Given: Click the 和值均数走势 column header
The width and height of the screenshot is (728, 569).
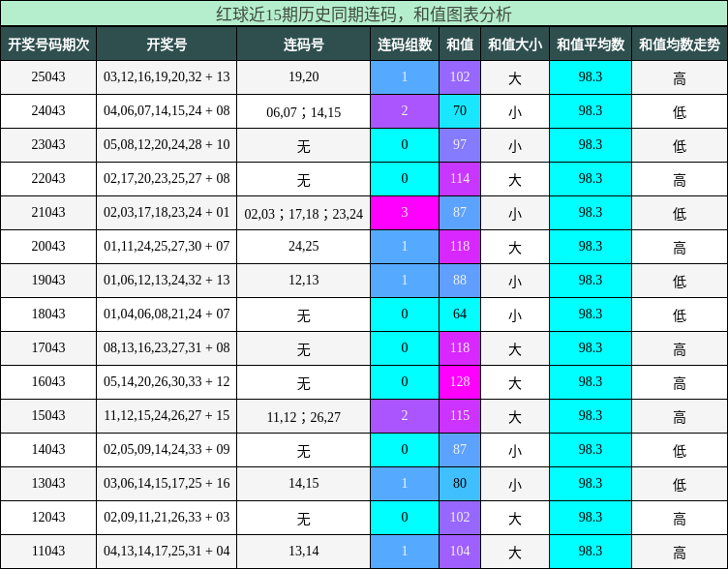Looking at the screenshot, I should point(680,45).
